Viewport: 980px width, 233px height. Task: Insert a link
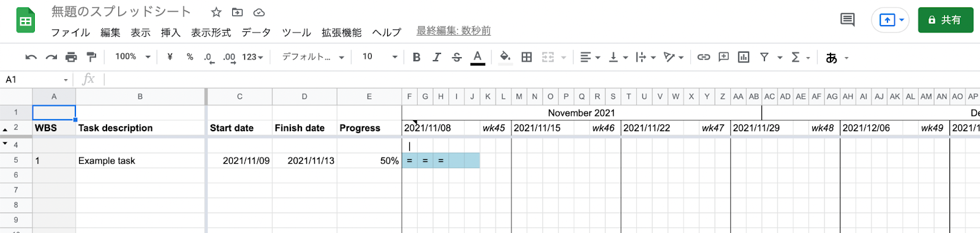(x=704, y=57)
